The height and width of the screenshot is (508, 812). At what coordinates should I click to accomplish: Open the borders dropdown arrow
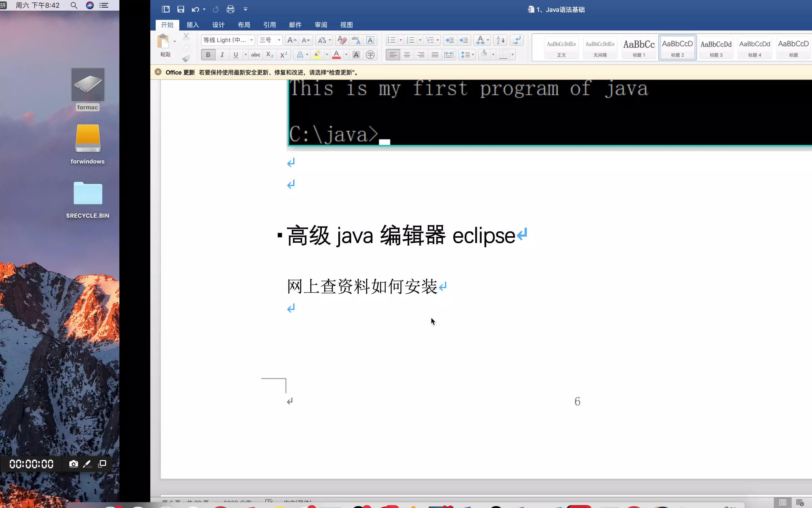coord(512,55)
